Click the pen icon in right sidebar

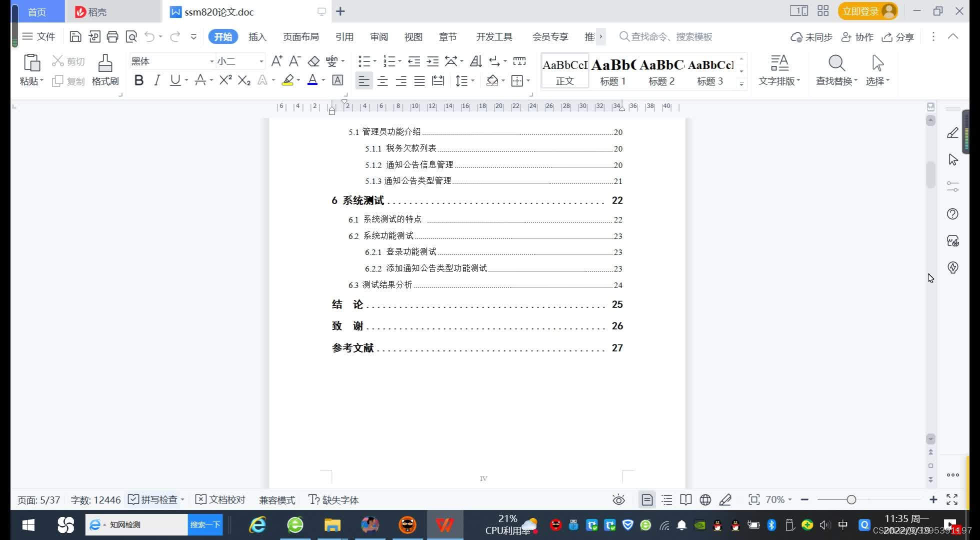point(953,133)
